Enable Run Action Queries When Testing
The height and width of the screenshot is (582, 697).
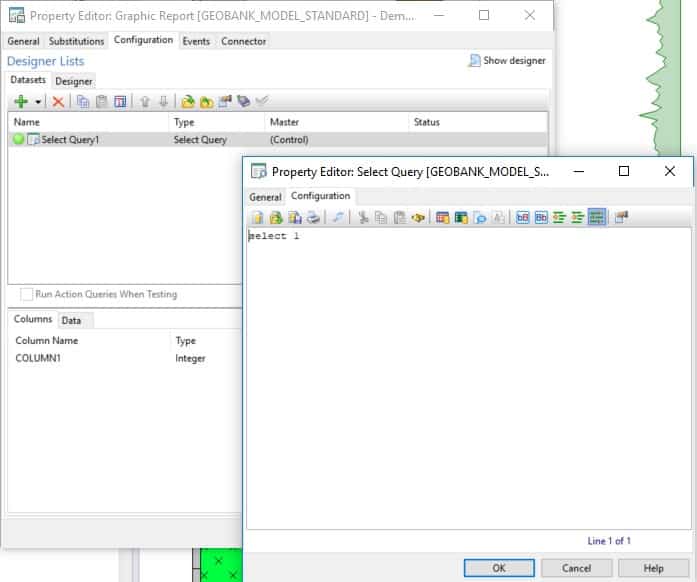click(27, 294)
